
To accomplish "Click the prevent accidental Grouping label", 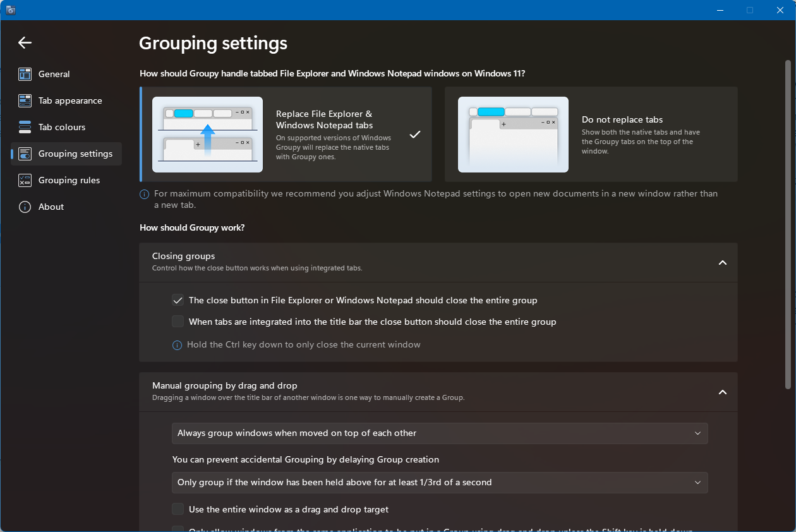I will [306, 459].
